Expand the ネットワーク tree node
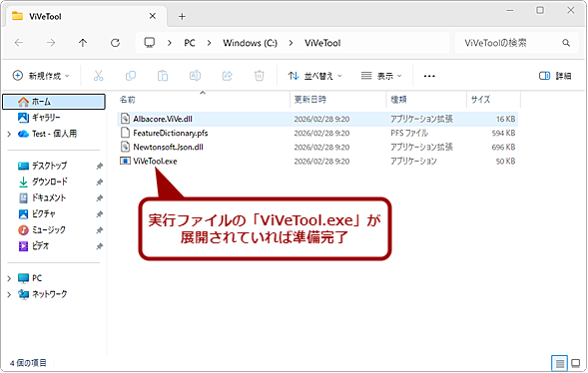Image resolution: width=588 pixels, height=373 pixels. pyautogui.click(x=9, y=294)
